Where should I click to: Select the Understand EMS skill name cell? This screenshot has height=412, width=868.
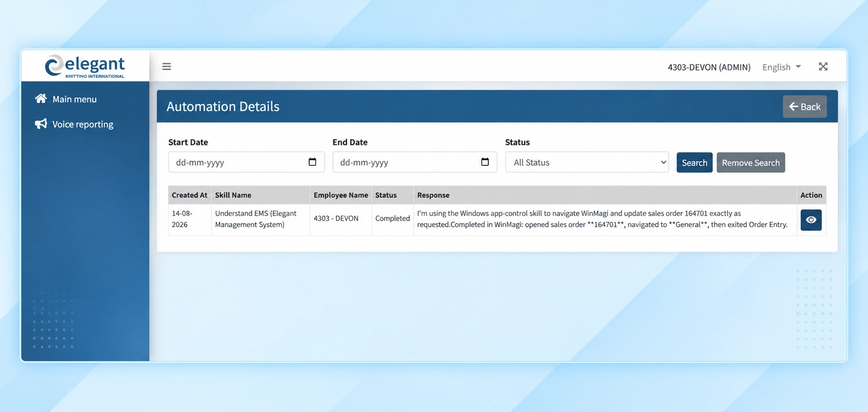coord(260,219)
